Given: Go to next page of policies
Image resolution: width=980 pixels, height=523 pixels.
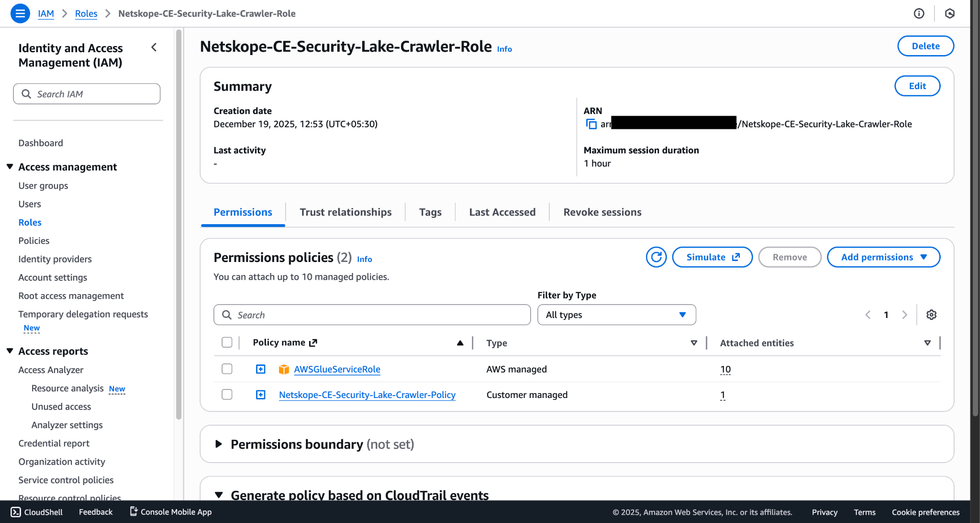Looking at the screenshot, I should (904, 315).
